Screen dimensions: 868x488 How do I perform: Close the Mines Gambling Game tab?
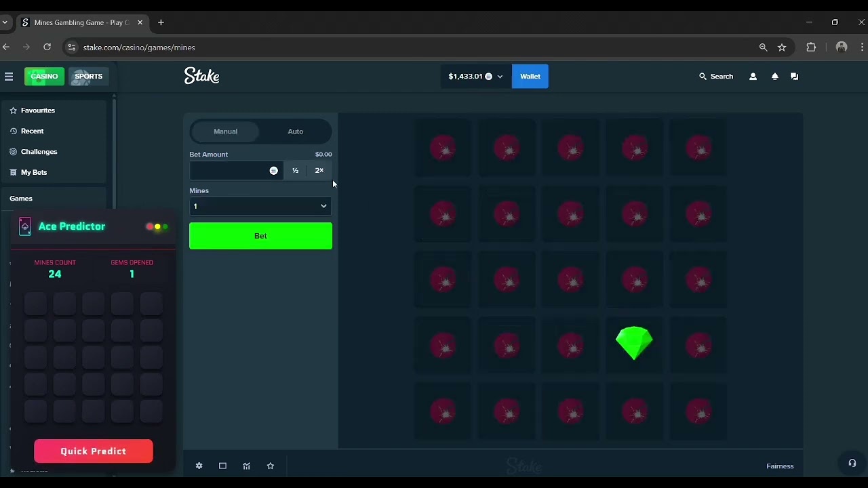140,22
